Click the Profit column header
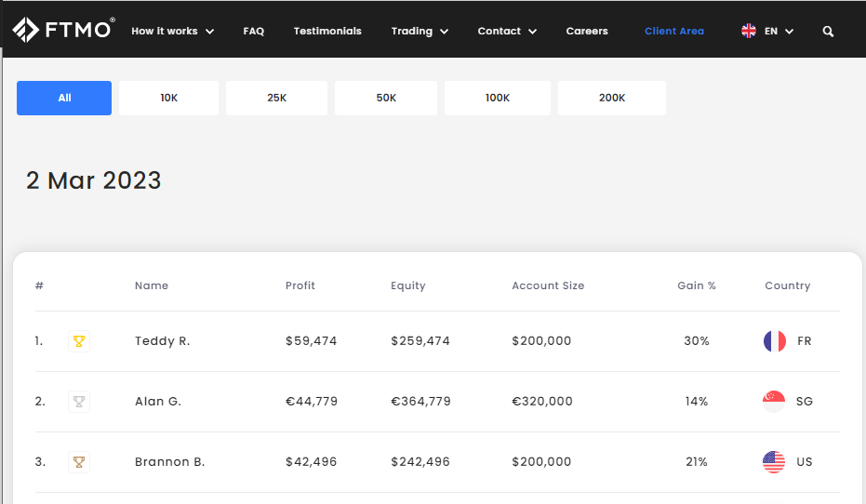The height and width of the screenshot is (504, 866). [300, 285]
